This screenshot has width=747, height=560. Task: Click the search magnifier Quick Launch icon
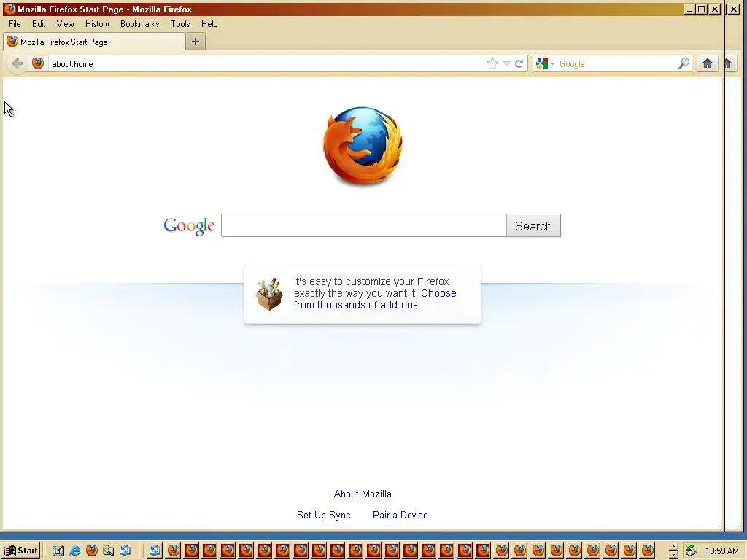(108, 551)
